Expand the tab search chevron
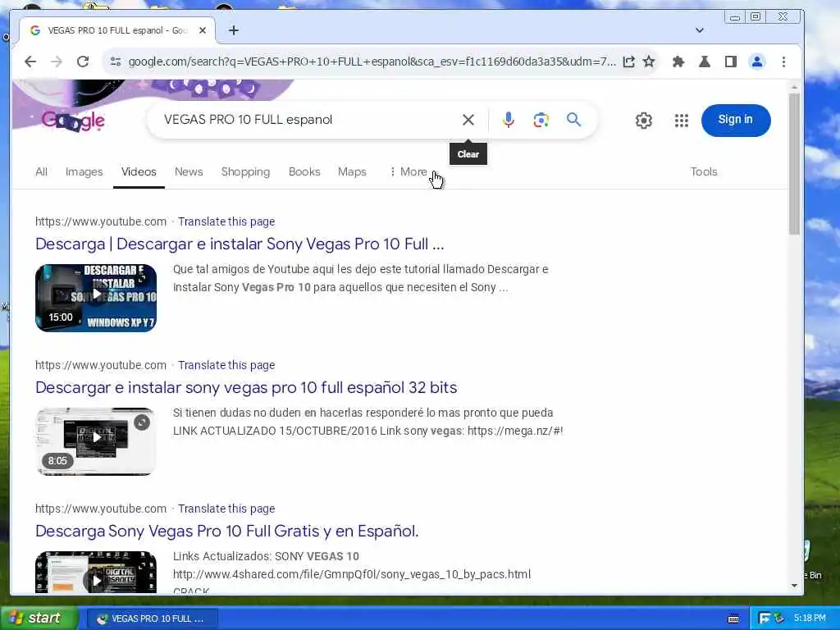Viewport: 840px width, 630px height. point(699,30)
